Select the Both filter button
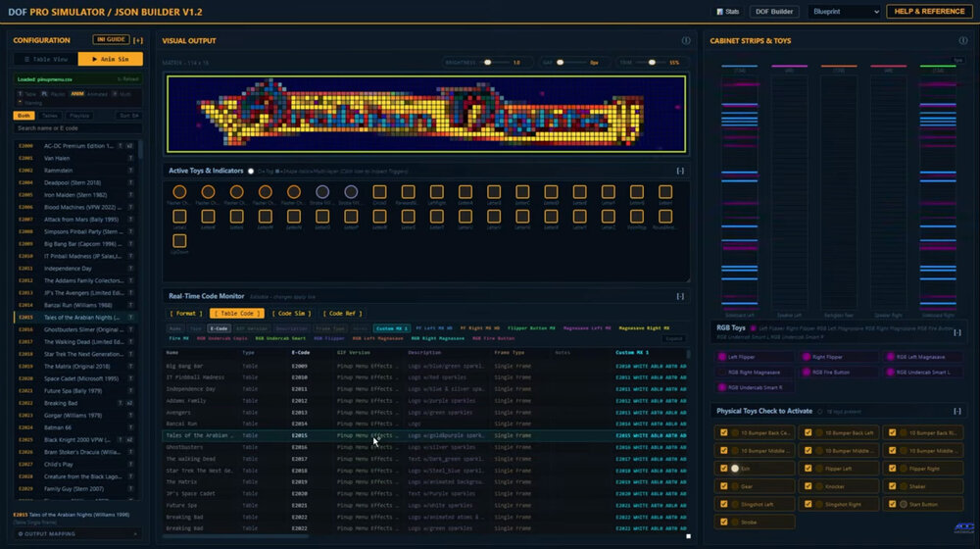Screen dimensions: 980x549 [x=24, y=116]
